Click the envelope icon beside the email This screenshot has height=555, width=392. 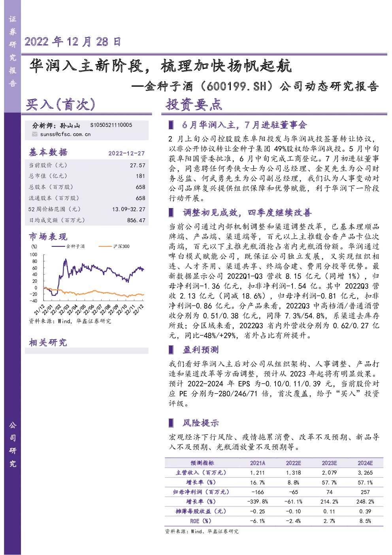click(x=35, y=134)
